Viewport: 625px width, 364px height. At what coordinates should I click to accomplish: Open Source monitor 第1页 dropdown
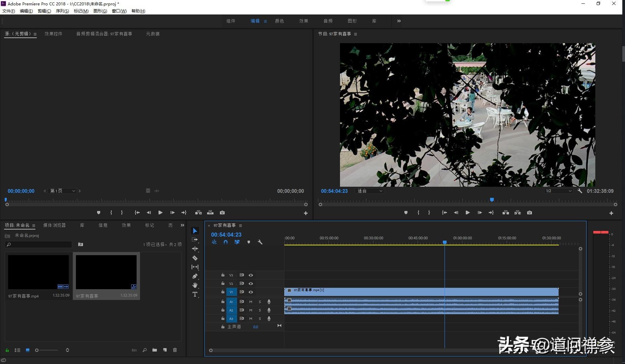pos(62,191)
